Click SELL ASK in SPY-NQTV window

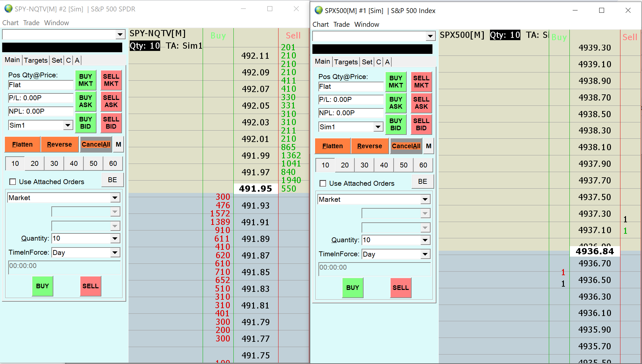click(x=111, y=101)
